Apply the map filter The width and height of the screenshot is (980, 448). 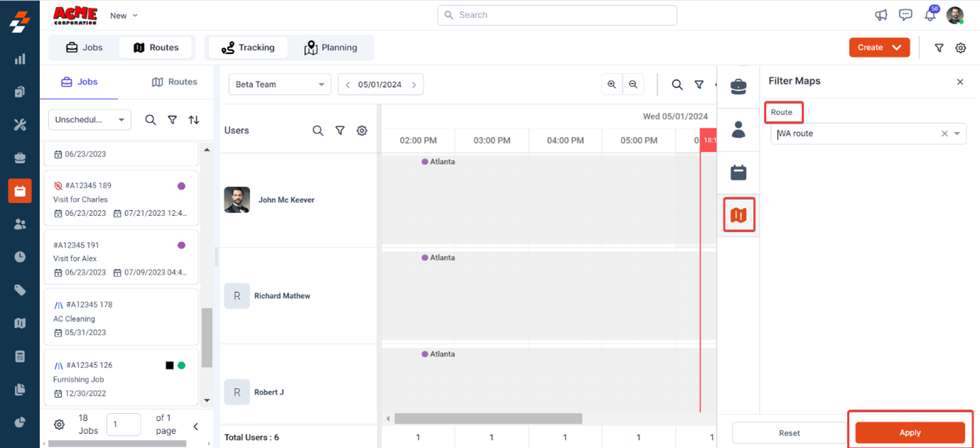pos(910,432)
